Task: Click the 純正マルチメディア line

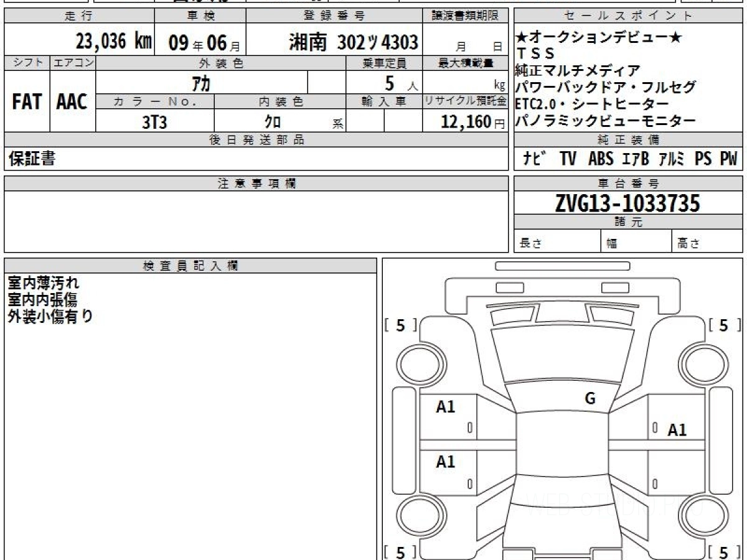Action: (578, 70)
